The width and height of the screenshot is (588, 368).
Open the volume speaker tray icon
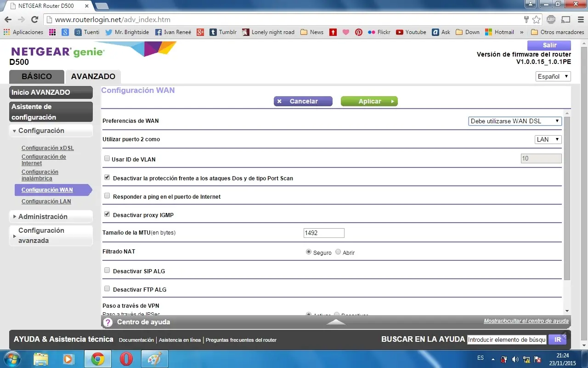click(515, 359)
